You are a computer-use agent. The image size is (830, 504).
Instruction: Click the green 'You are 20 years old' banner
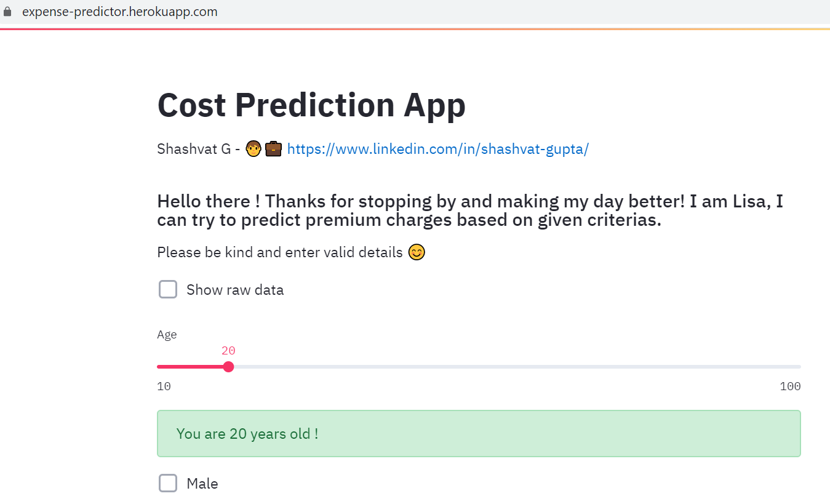click(x=479, y=433)
